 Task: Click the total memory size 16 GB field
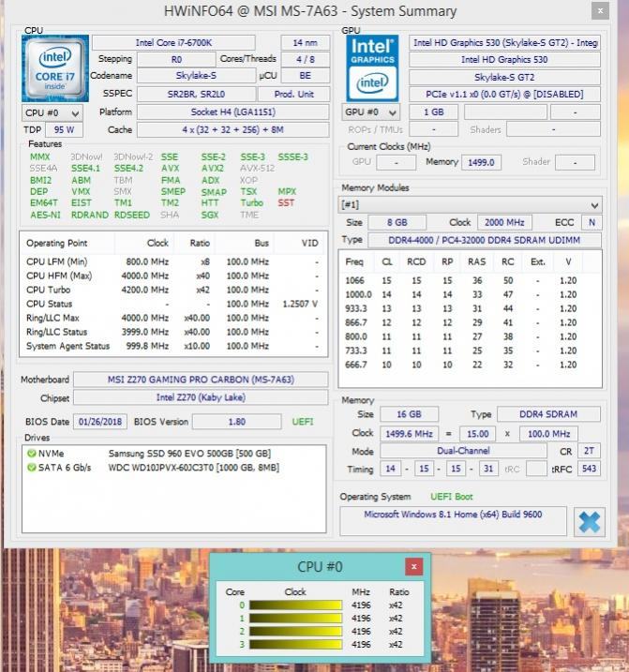tap(409, 414)
